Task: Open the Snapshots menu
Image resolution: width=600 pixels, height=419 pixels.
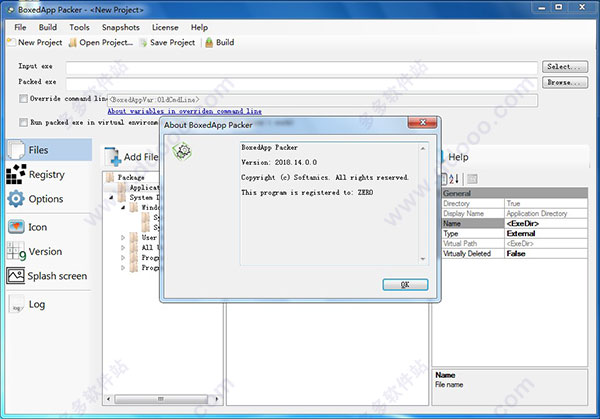Action: coord(121,27)
